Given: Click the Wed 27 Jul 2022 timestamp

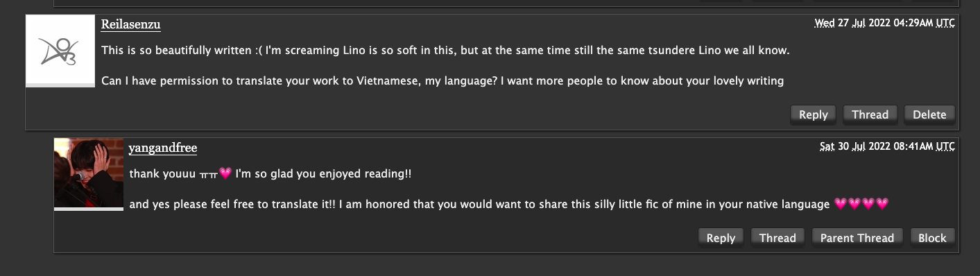Looking at the screenshot, I should [x=884, y=23].
